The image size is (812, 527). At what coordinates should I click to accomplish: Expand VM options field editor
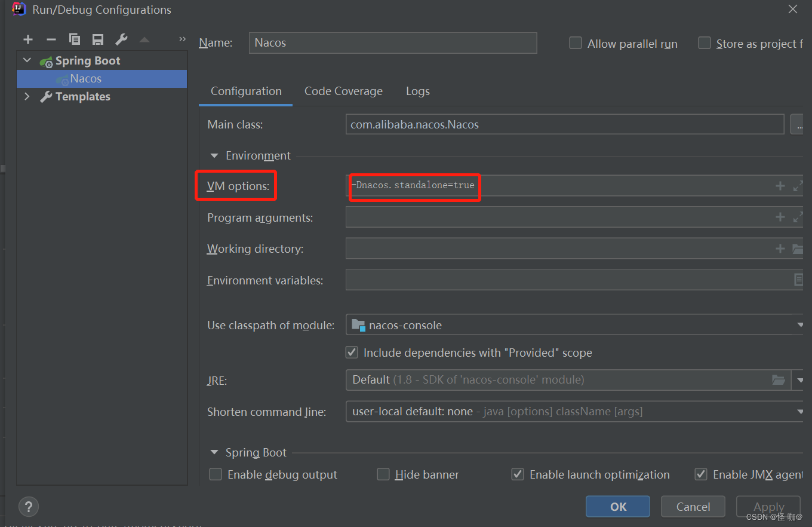point(798,186)
